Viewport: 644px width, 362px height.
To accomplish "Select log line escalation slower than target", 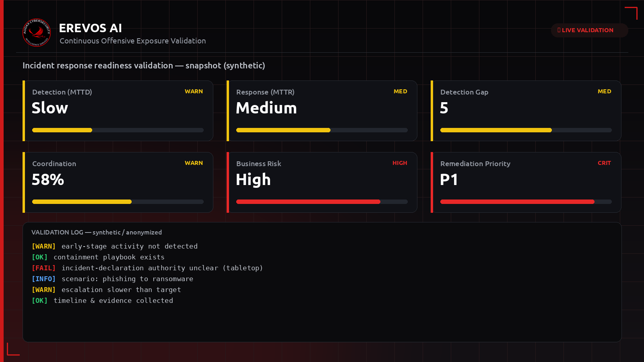I will [x=107, y=290].
